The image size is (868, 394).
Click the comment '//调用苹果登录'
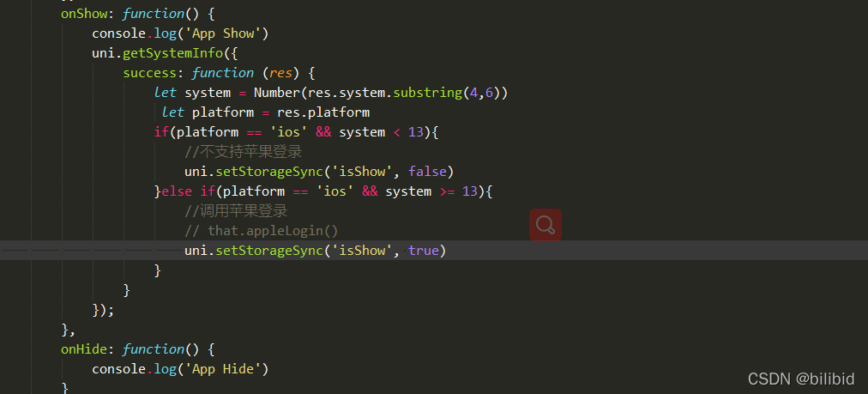(x=237, y=211)
